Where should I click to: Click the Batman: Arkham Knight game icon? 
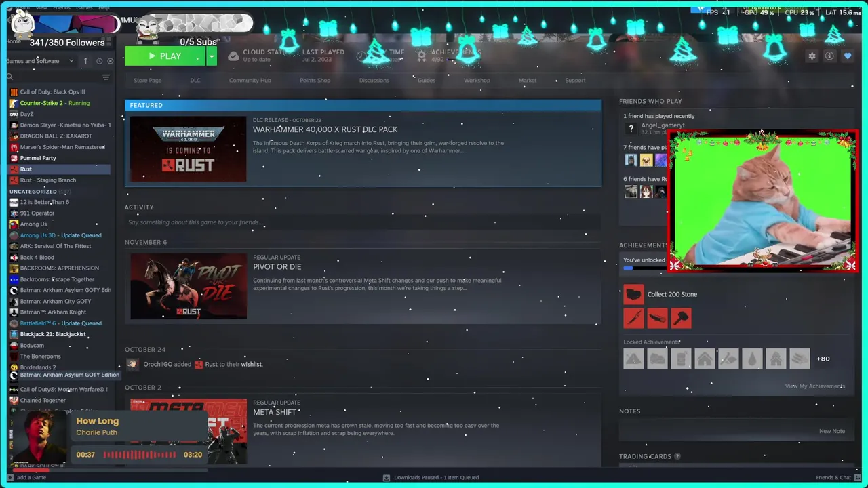coord(14,312)
